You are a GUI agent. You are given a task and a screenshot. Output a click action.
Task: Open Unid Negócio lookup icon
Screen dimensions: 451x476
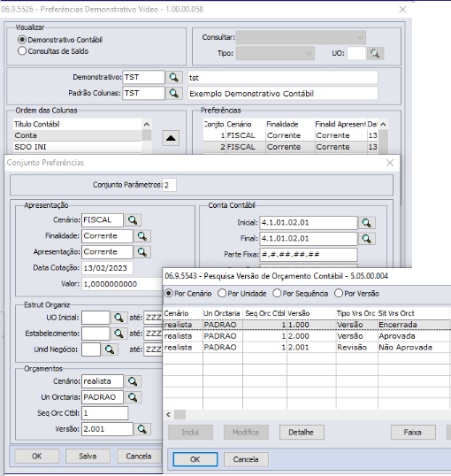[110, 349]
